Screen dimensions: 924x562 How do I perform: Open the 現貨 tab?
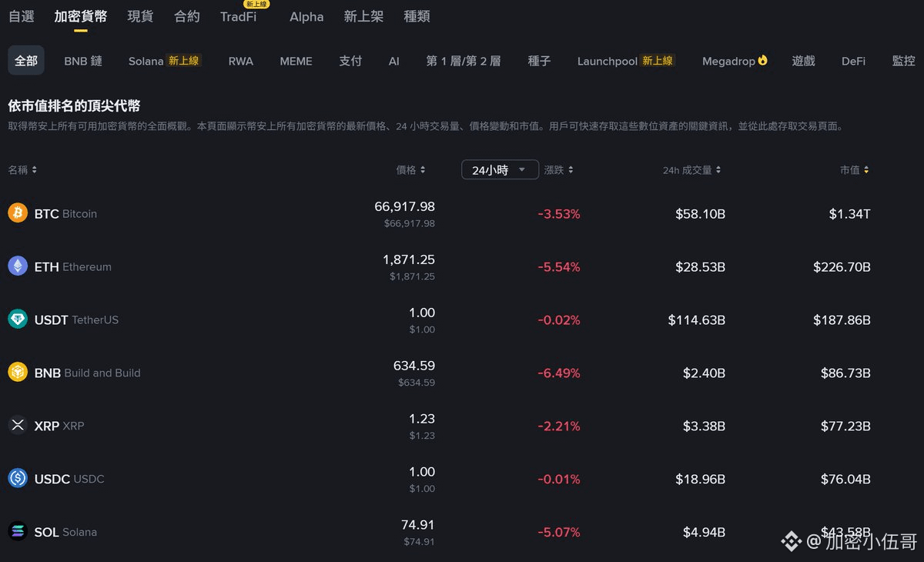coord(140,16)
